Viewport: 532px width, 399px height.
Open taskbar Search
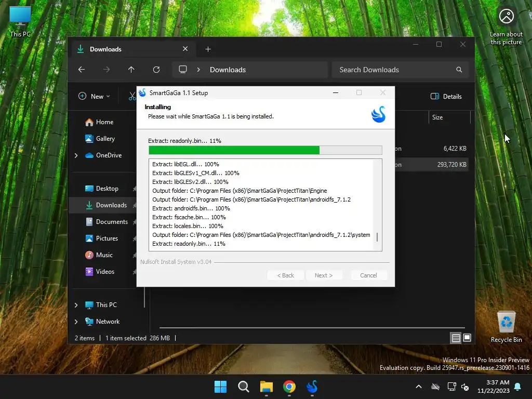pos(243,387)
